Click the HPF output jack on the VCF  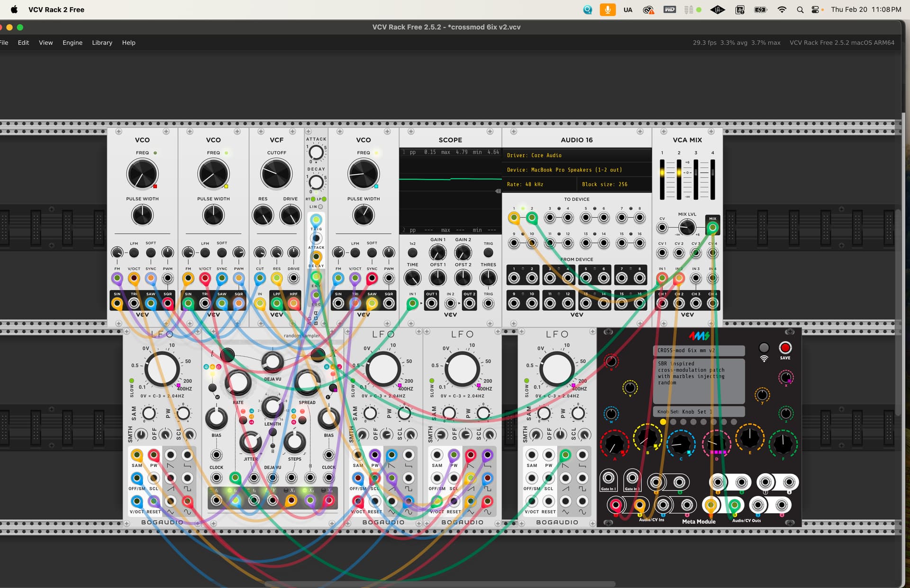293,303
